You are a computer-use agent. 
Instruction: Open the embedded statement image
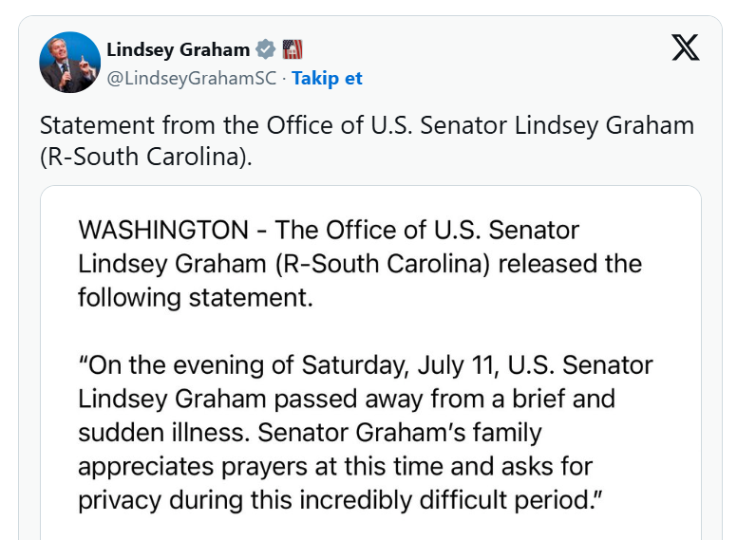pos(370,363)
